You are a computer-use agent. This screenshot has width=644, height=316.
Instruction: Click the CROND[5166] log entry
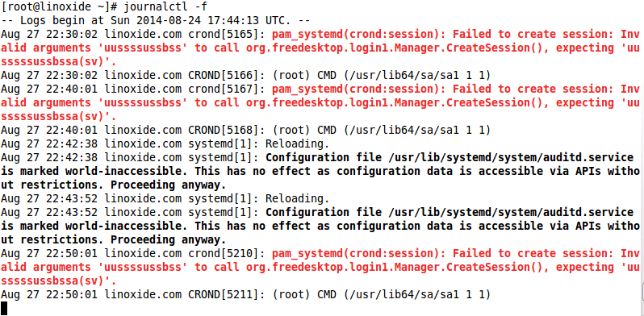pyautogui.click(x=245, y=76)
